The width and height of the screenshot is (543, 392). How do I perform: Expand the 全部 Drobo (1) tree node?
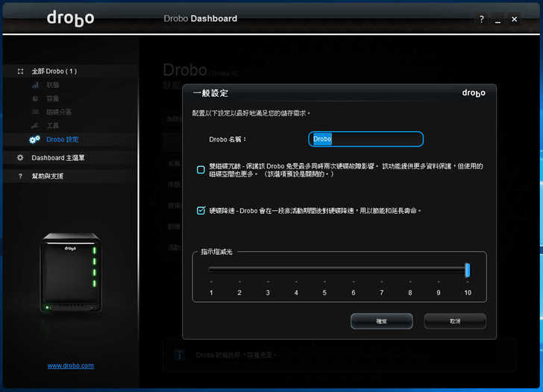[54, 72]
